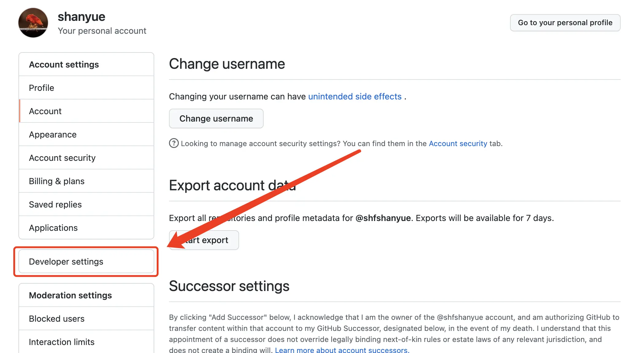644x353 pixels.
Task: Open Interaction limits page
Action: click(86, 342)
